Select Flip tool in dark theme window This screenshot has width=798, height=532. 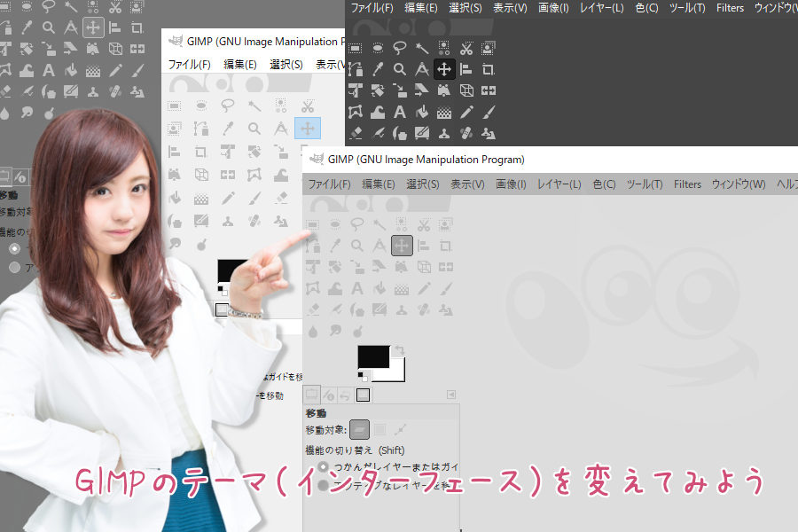[488, 90]
